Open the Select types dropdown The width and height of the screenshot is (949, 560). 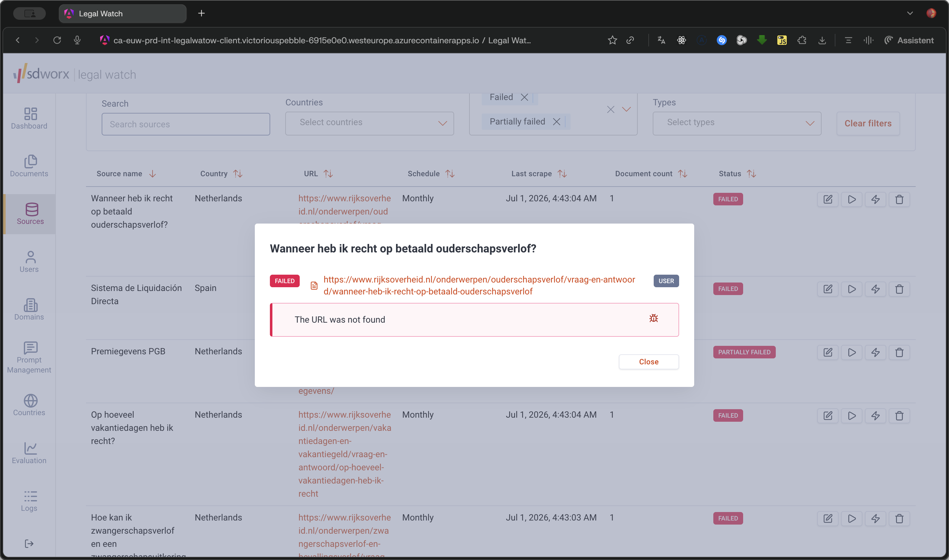point(737,123)
